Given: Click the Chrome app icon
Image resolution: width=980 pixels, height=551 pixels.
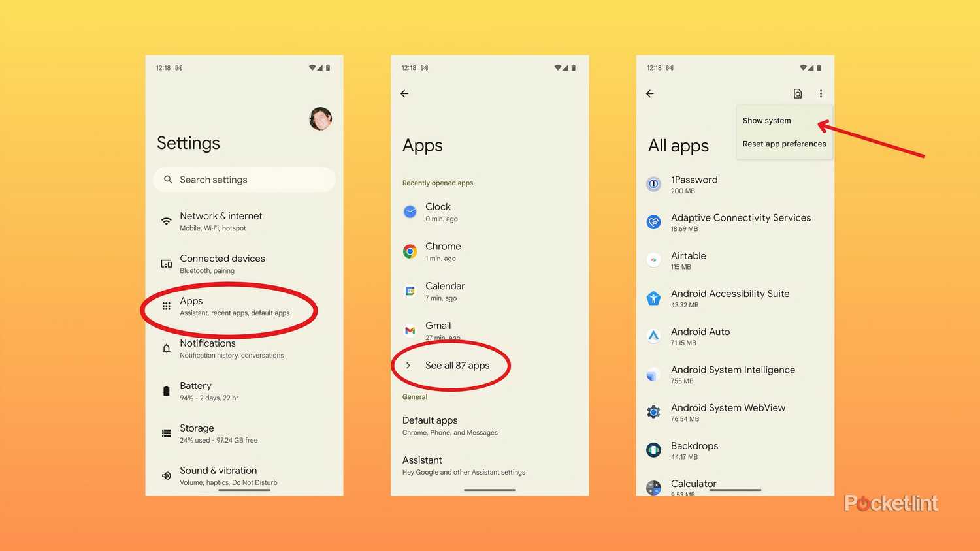Looking at the screenshot, I should click(x=410, y=251).
